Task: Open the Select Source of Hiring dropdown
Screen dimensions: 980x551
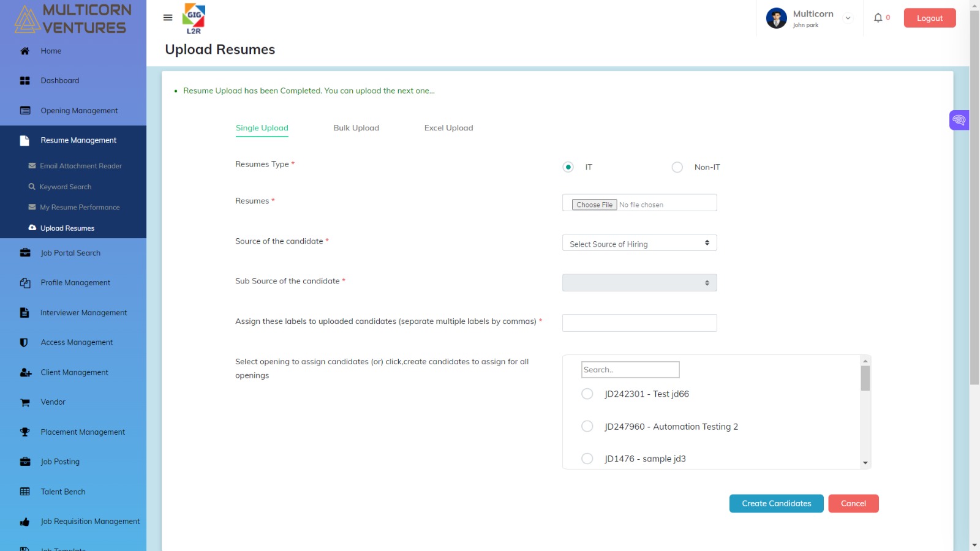Action: point(639,243)
